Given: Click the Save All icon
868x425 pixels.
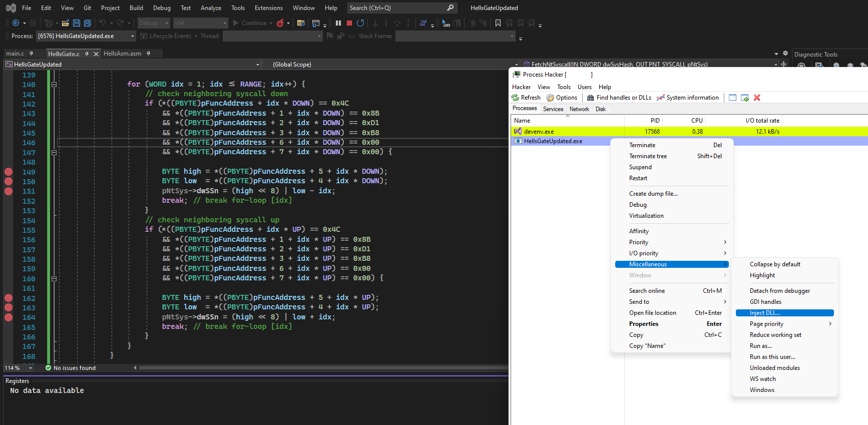Looking at the screenshot, I should (x=88, y=23).
